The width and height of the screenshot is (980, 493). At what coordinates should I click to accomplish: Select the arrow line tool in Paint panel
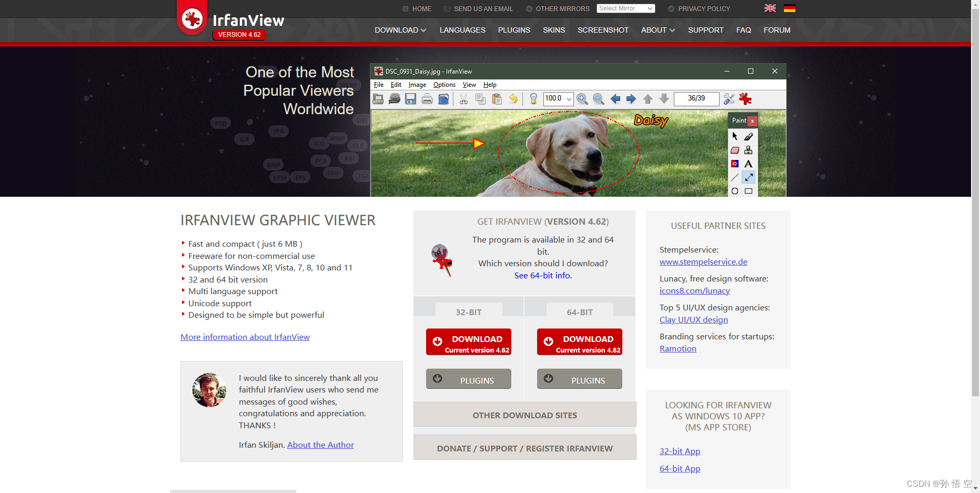pyautogui.click(x=749, y=177)
